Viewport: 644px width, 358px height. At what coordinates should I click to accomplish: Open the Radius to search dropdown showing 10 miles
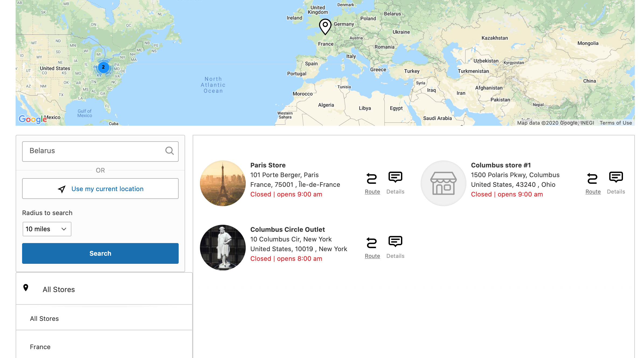point(47,229)
